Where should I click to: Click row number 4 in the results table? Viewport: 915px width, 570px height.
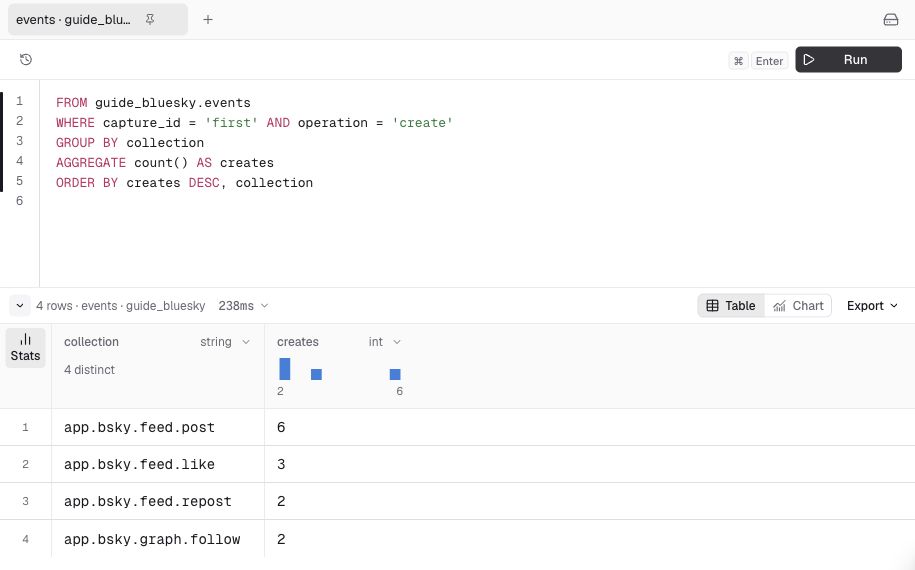(25, 539)
